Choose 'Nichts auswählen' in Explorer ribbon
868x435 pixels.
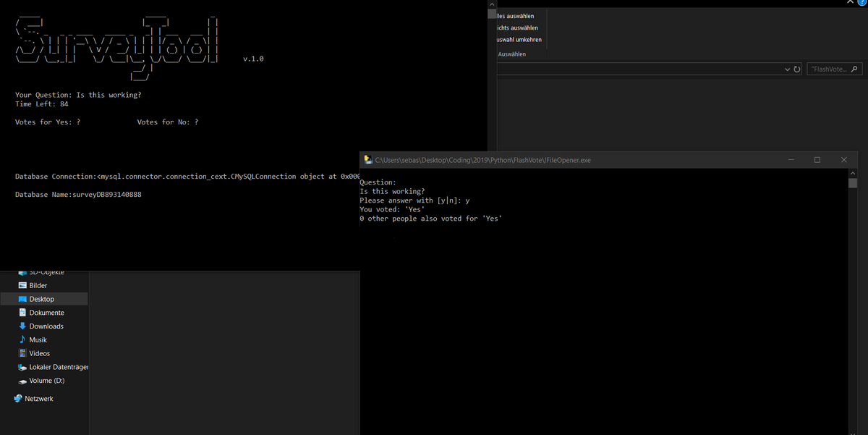click(517, 28)
